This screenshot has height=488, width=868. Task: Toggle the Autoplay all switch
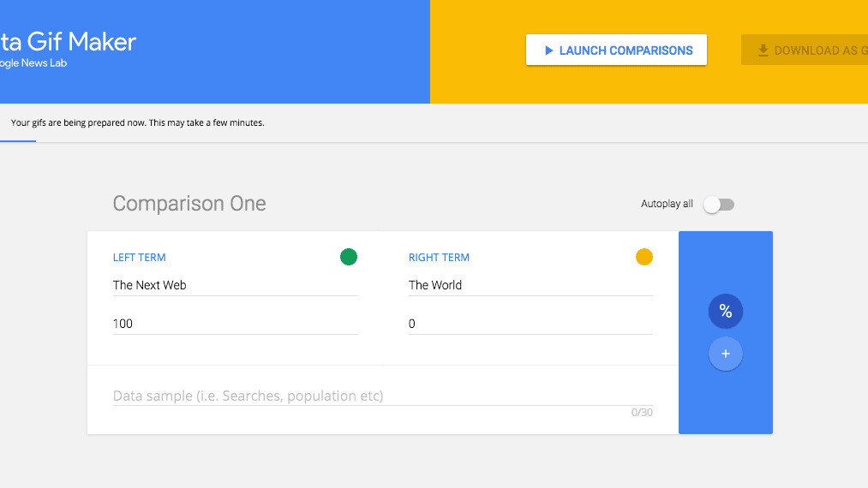(718, 205)
